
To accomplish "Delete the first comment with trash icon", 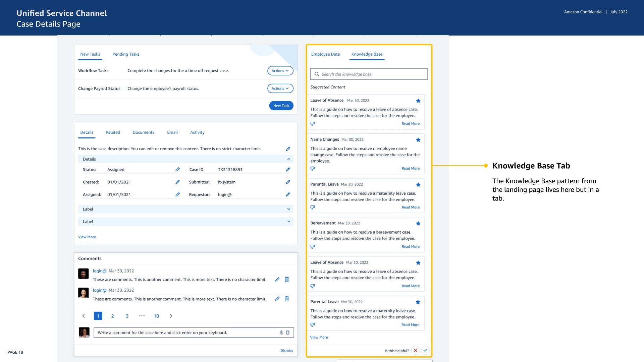I will pyautogui.click(x=287, y=280).
